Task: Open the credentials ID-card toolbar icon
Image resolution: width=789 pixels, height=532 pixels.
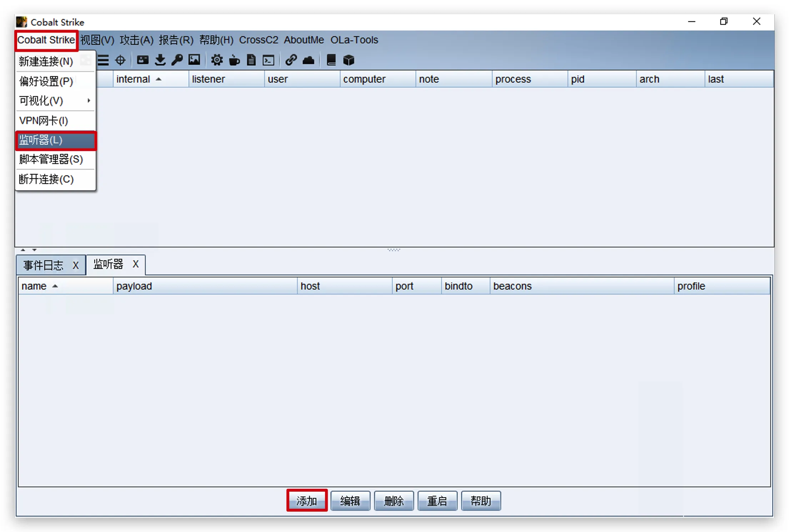Action: (142, 60)
